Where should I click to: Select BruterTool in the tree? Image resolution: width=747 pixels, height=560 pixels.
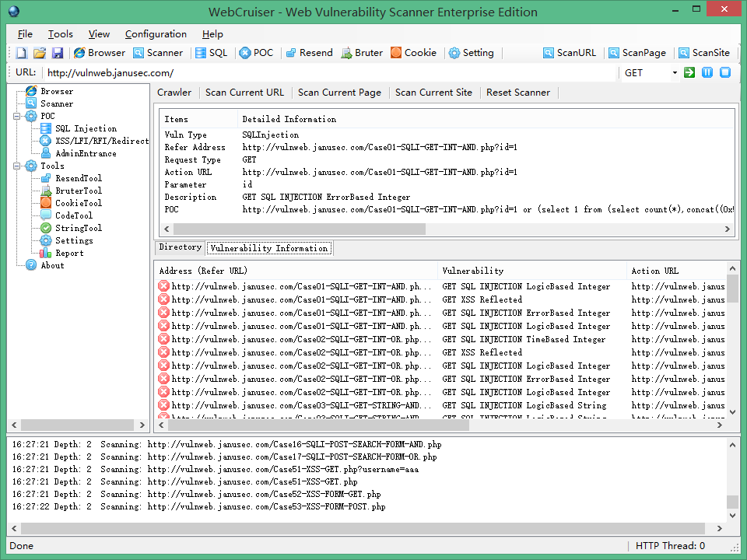(x=79, y=191)
